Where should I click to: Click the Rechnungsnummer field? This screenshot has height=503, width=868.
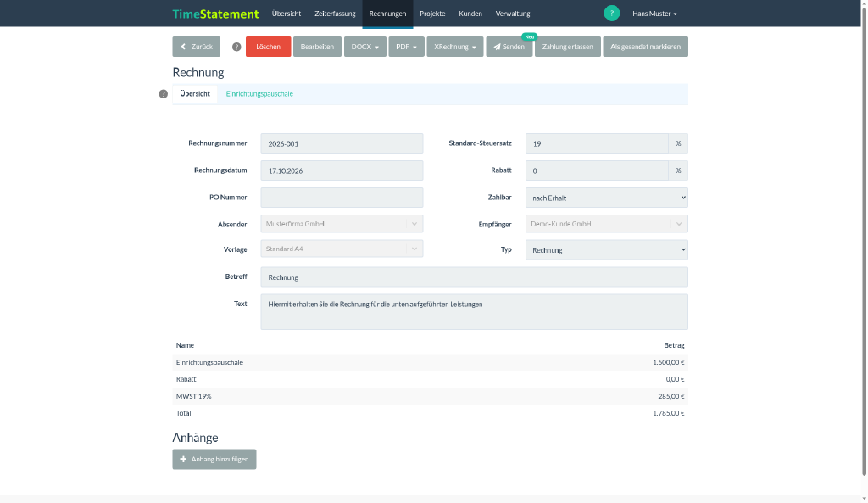point(342,143)
